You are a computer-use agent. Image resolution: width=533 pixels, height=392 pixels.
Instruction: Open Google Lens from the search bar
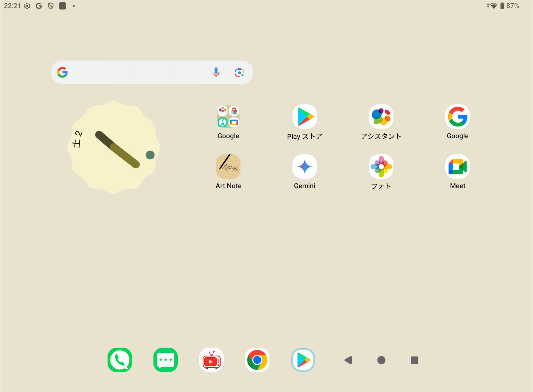[x=239, y=72]
